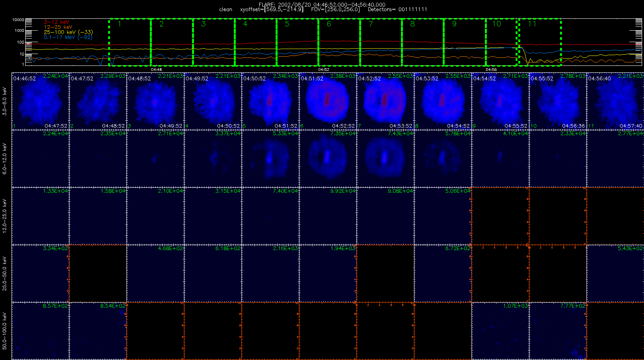
Task: Click the 6.0-12.0 keV row label
Action: [5, 159]
